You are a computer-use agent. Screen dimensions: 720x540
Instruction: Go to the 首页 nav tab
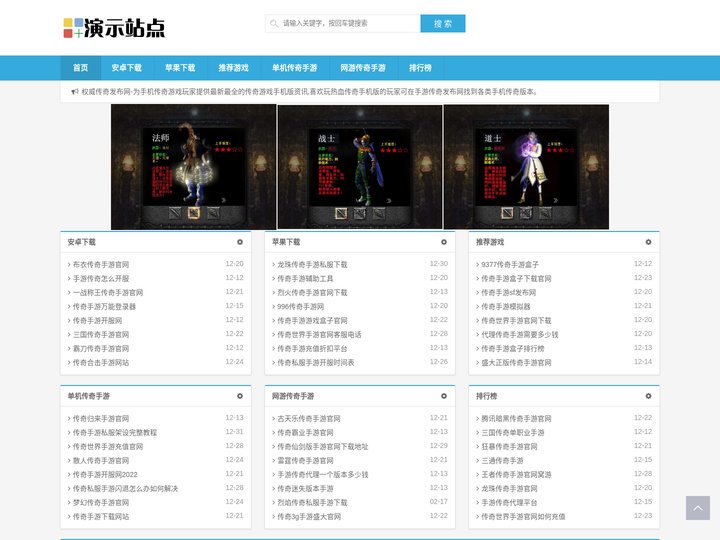tap(80, 68)
